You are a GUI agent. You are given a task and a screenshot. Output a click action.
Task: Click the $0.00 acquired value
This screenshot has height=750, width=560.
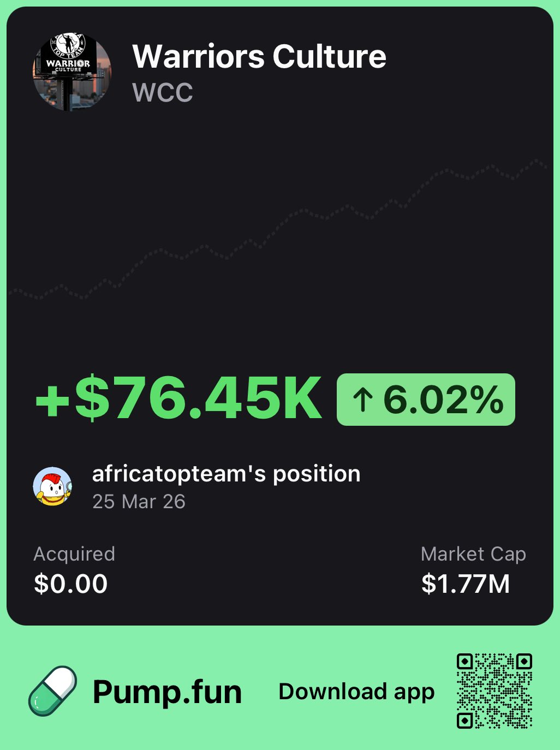coord(71,584)
